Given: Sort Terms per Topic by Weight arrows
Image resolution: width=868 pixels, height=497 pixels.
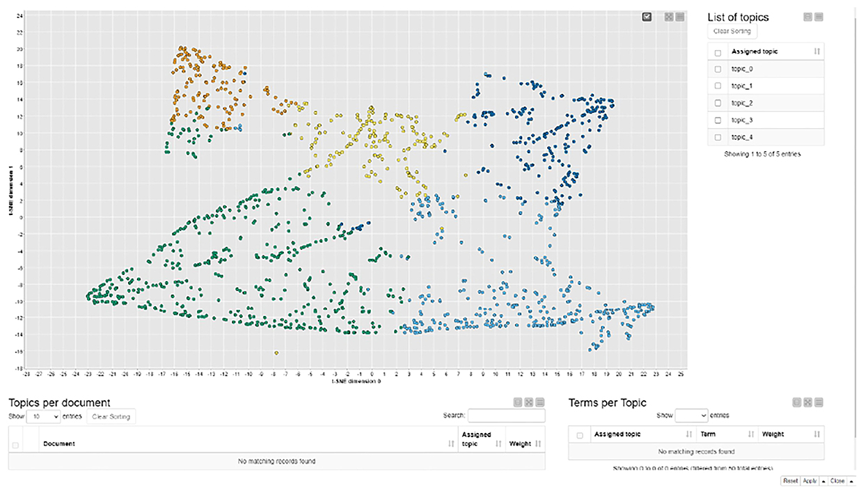Looking at the screenshot, I should [817, 434].
